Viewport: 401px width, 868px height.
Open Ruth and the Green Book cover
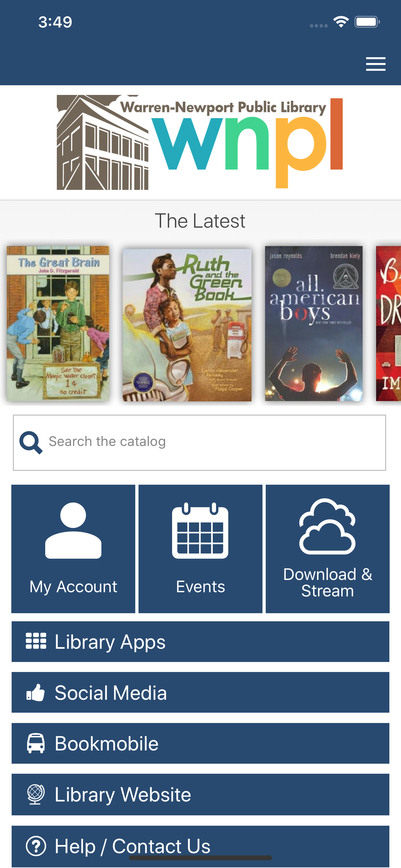(x=187, y=325)
